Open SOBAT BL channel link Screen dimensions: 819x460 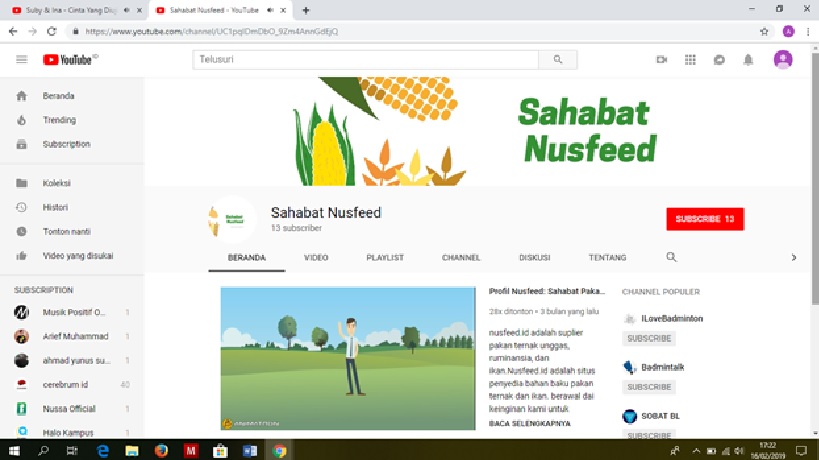pos(660,416)
